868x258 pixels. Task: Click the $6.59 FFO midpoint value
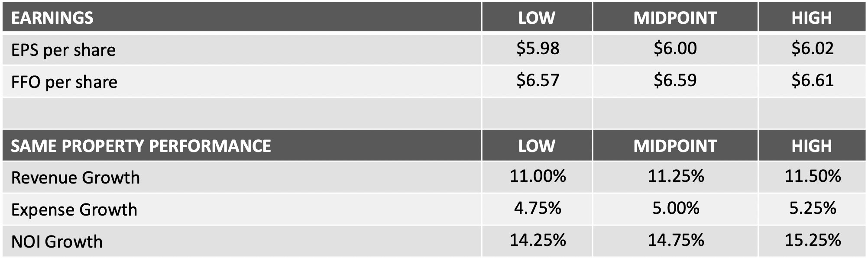click(x=675, y=80)
